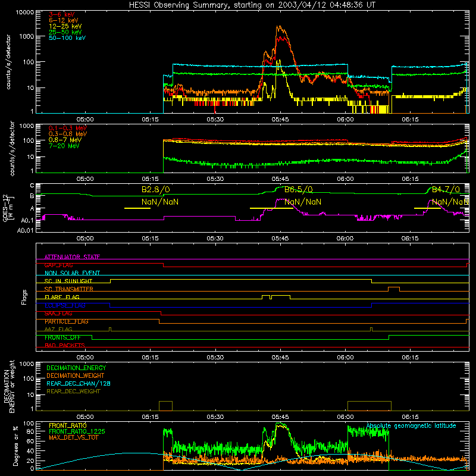
Task: Select the green 25-50 keV legend label
Action: (x=65, y=32)
